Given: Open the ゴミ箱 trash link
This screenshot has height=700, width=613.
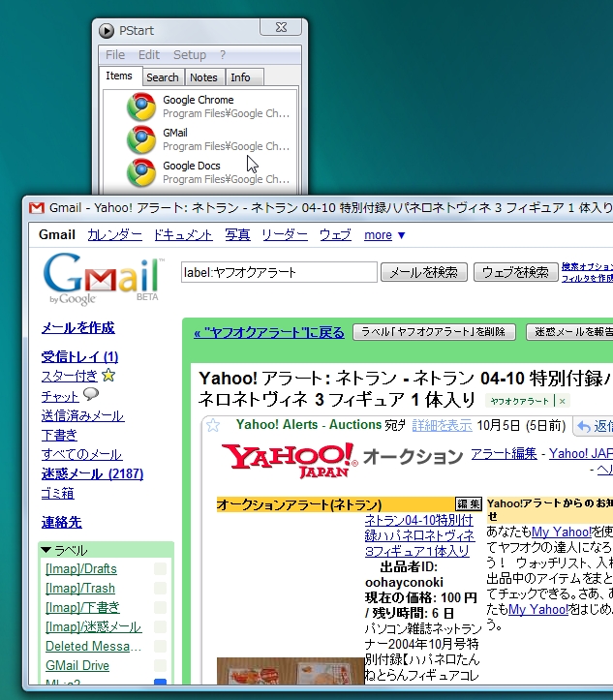Looking at the screenshot, I should [x=57, y=494].
